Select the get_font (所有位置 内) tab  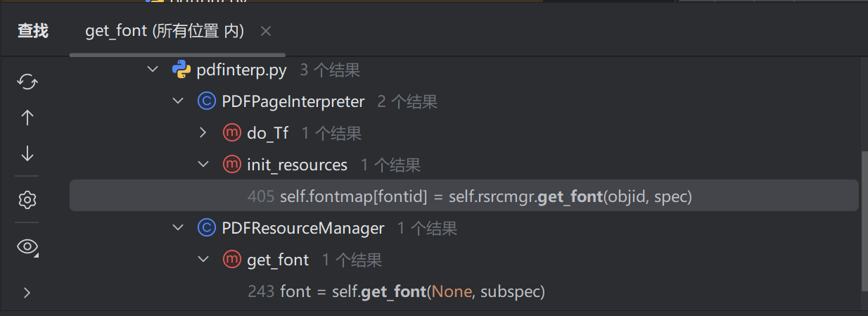(x=164, y=31)
